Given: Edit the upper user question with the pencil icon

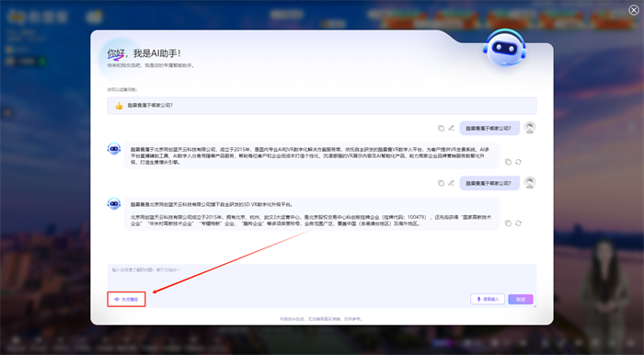Looking at the screenshot, I should (x=451, y=128).
